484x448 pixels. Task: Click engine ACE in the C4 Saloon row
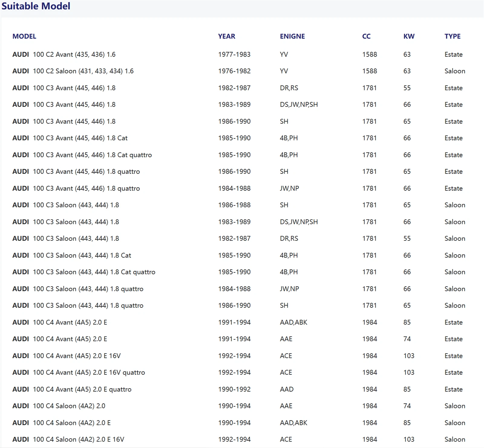click(286, 440)
